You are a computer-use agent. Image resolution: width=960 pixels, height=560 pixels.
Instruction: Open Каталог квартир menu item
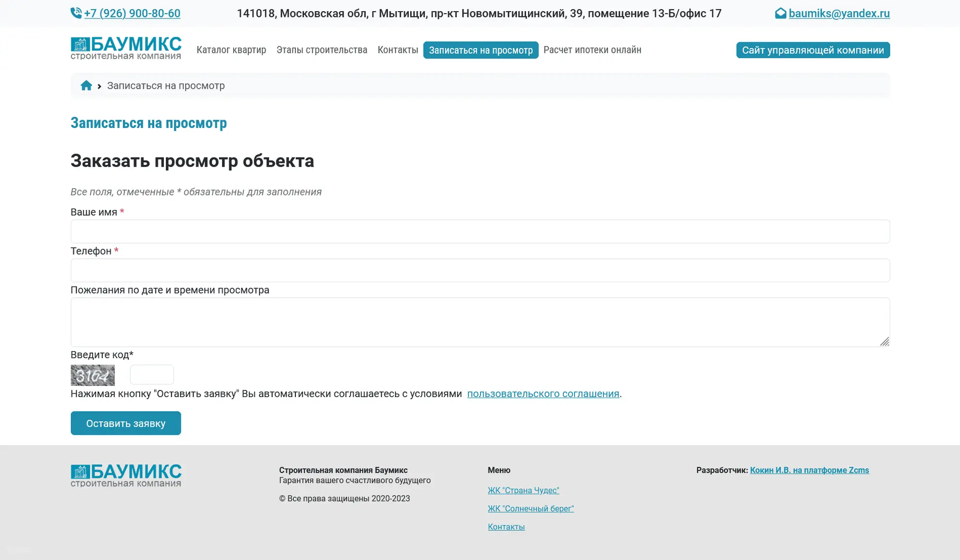[231, 50]
